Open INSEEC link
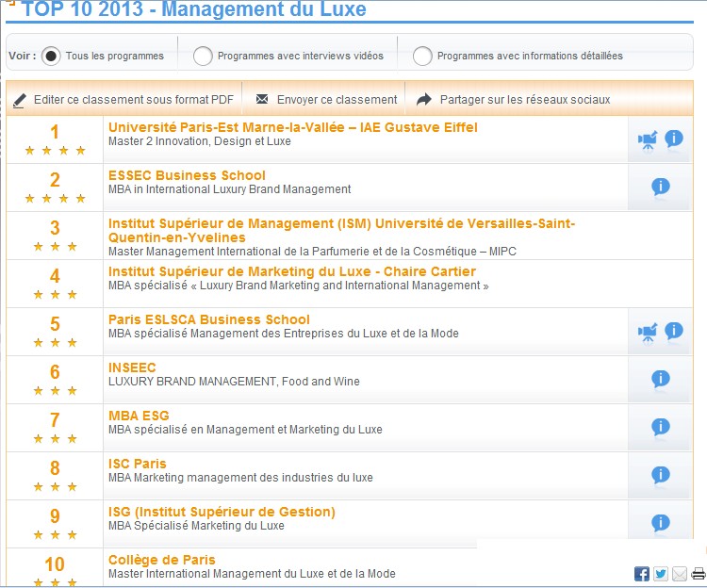The height and width of the screenshot is (588, 707). click(132, 367)
